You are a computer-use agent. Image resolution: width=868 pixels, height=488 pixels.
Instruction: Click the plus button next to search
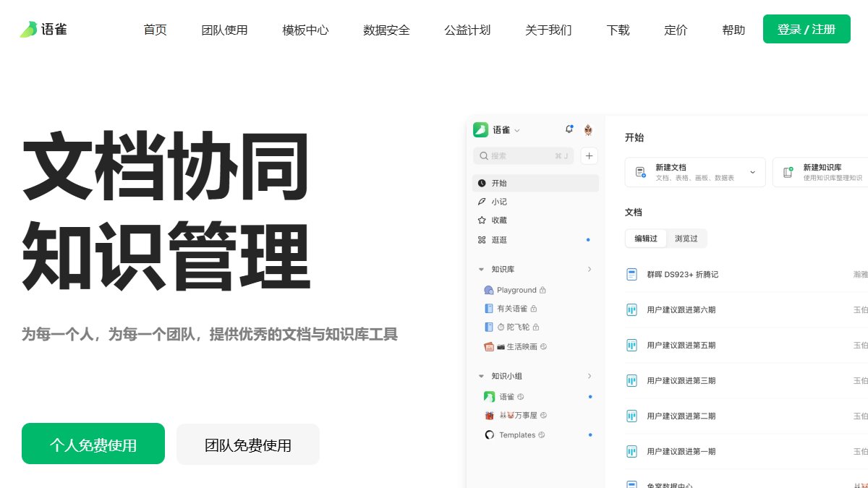589,155
